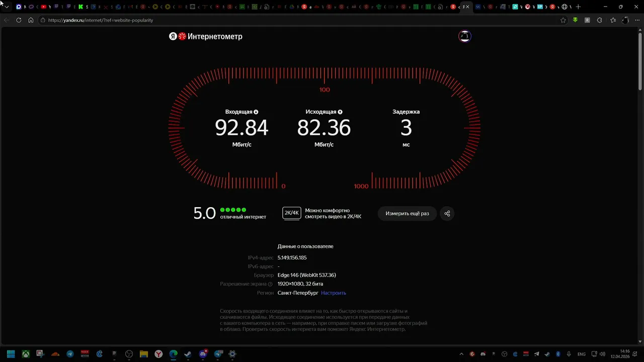This screenshot has width=644, height=362.
Task: Open the ENG input language switcher
Action: tap(581, 354)
